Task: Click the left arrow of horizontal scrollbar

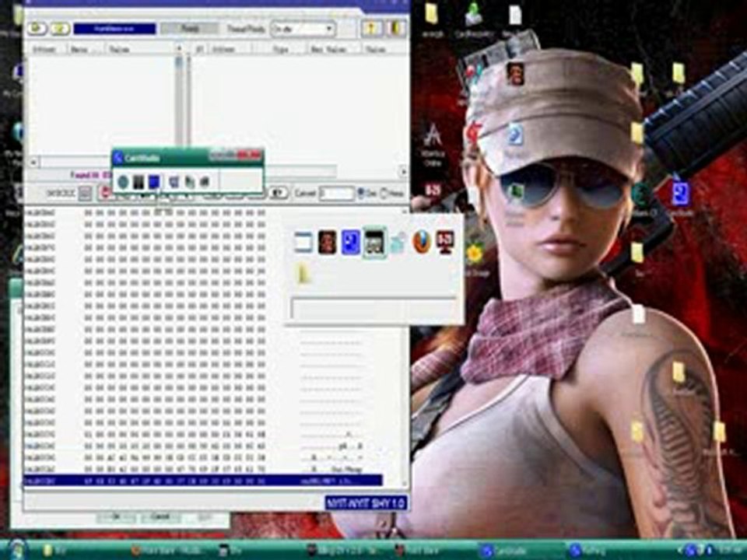Action: coord(33,163)
